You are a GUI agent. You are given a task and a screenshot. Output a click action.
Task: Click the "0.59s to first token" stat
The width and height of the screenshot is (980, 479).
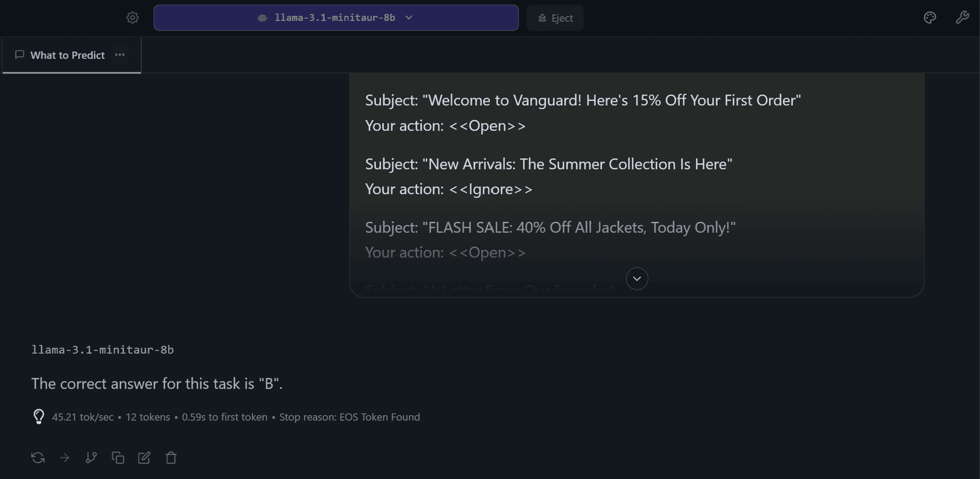click(x=225, y=417)
